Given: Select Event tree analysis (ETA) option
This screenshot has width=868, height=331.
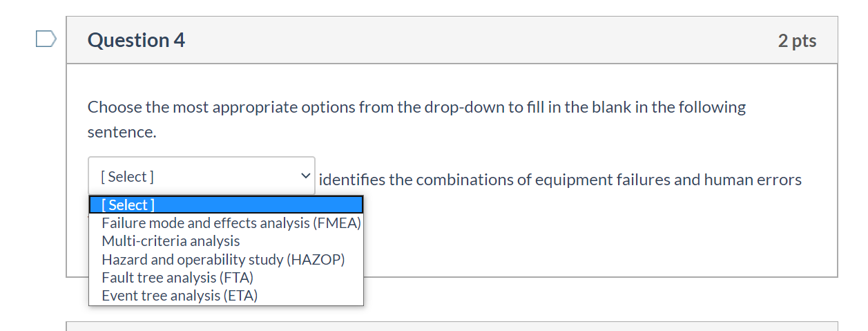Looking at the screenshot, I should 180,296.
